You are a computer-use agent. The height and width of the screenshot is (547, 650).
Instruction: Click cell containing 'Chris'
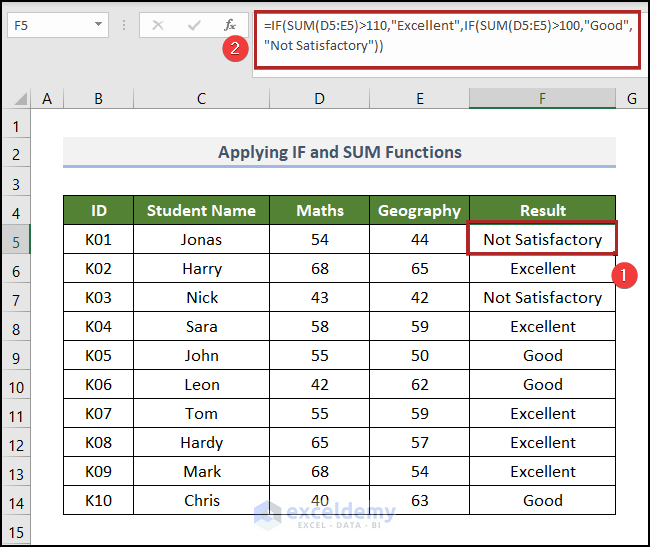201,501
